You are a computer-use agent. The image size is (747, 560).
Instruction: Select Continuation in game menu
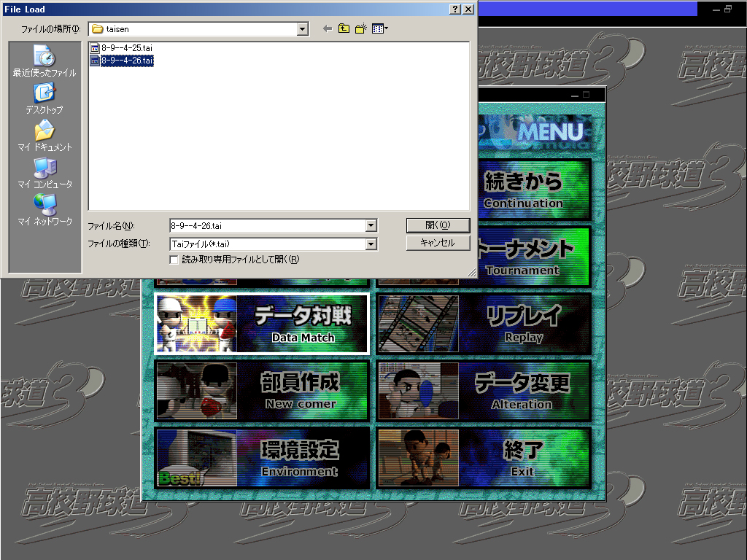click(x=535, y=190)
